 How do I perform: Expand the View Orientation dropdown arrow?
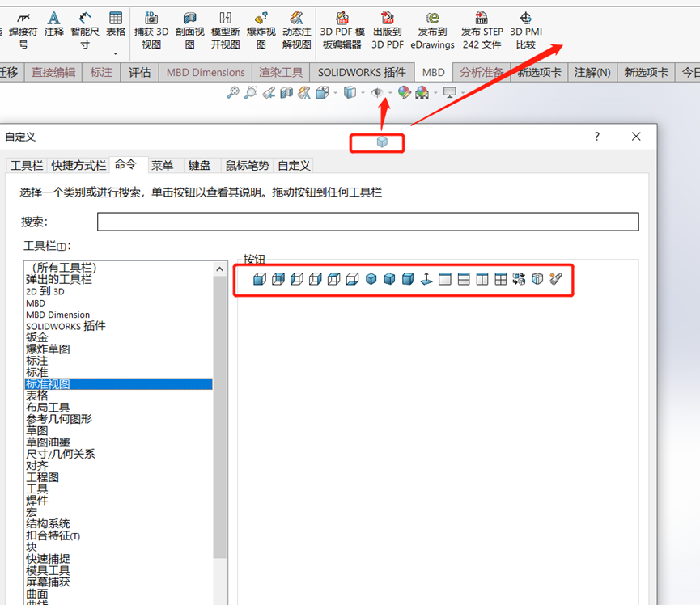(334, 94)
